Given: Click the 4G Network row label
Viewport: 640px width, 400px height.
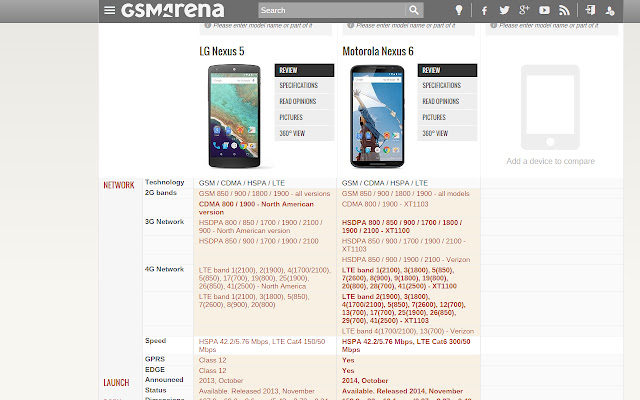Looking at the screenshot, I should 164,269.
